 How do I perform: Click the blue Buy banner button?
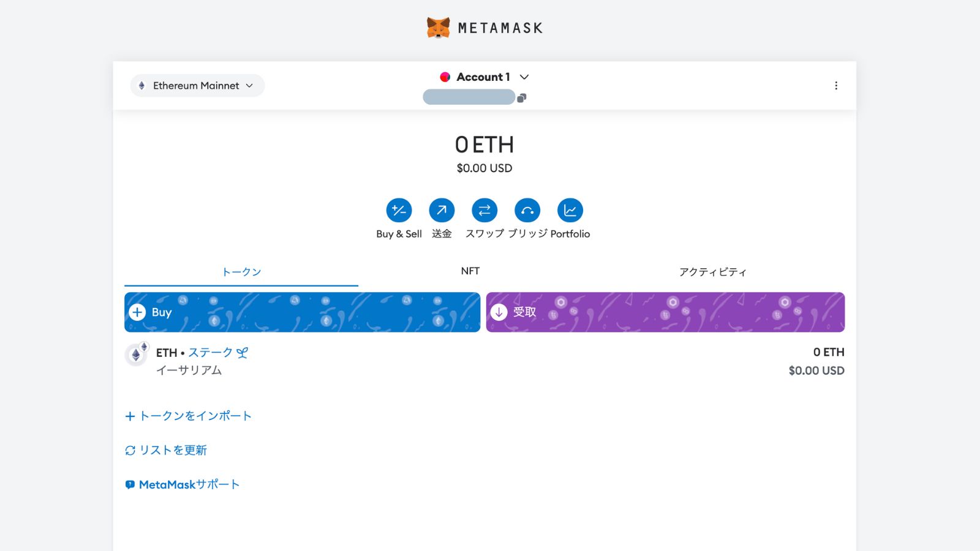303,312
